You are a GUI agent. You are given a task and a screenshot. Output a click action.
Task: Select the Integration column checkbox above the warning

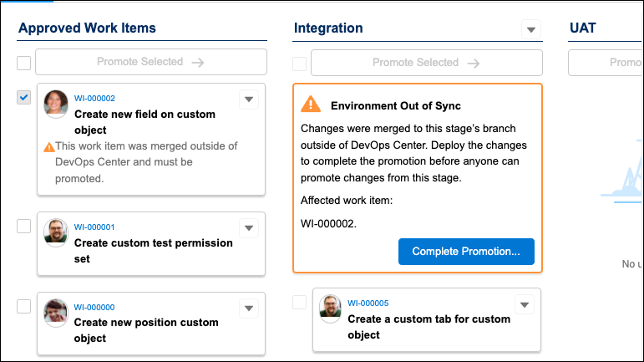(x=300, y=64)
